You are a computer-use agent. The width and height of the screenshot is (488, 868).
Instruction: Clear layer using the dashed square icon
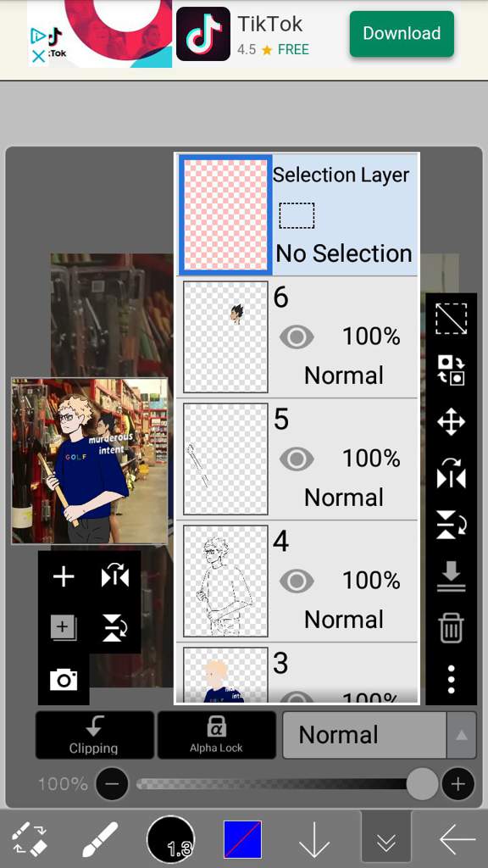(x=451, y=319)
